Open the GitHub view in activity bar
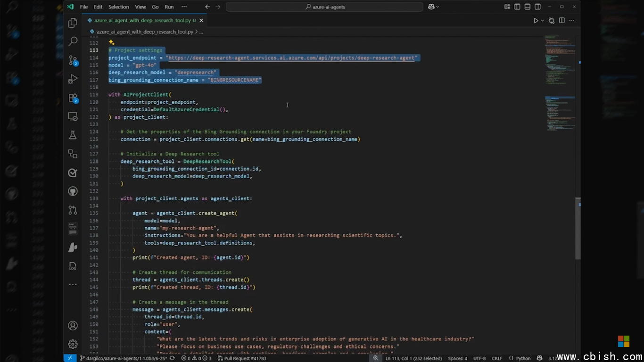 [x=73, y=191]
